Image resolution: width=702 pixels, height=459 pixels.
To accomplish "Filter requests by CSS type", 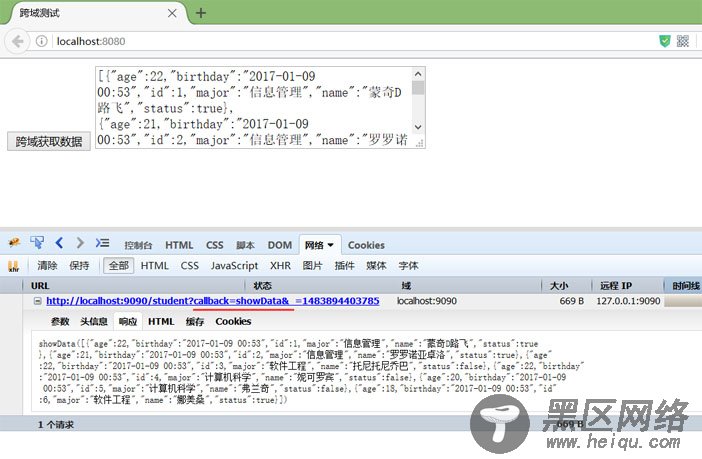I will 189,266.
